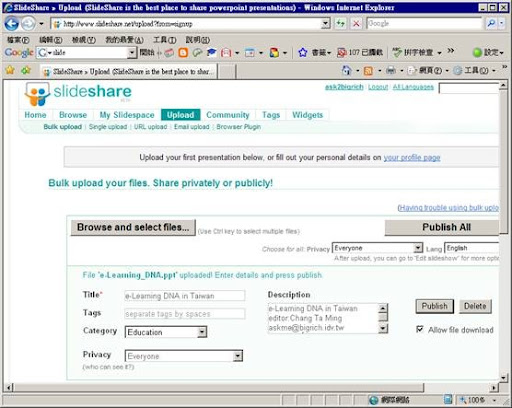The image size is (512, 408).
Task: Click the Widgets navigation tab
Action: 308,115
